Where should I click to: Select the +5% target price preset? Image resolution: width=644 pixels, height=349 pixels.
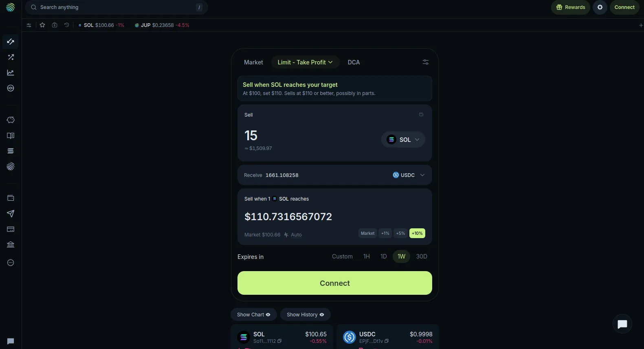click(401, 233)
